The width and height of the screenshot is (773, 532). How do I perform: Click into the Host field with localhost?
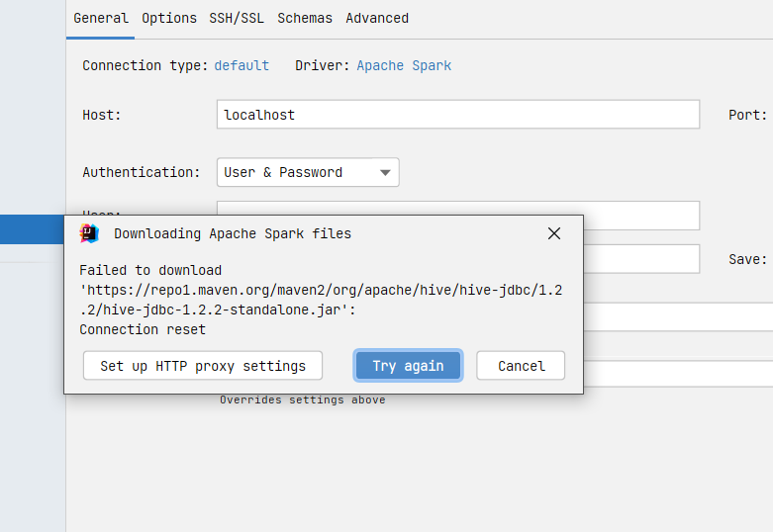pos(458,115)
